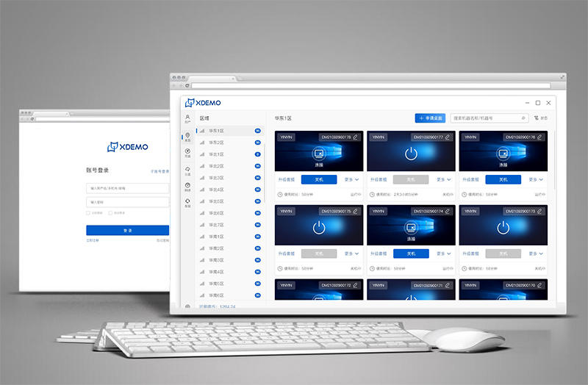The image size is (588, 385).
Task: Click the YINYIN label on machine ending 178
Action: click(287, 137)
